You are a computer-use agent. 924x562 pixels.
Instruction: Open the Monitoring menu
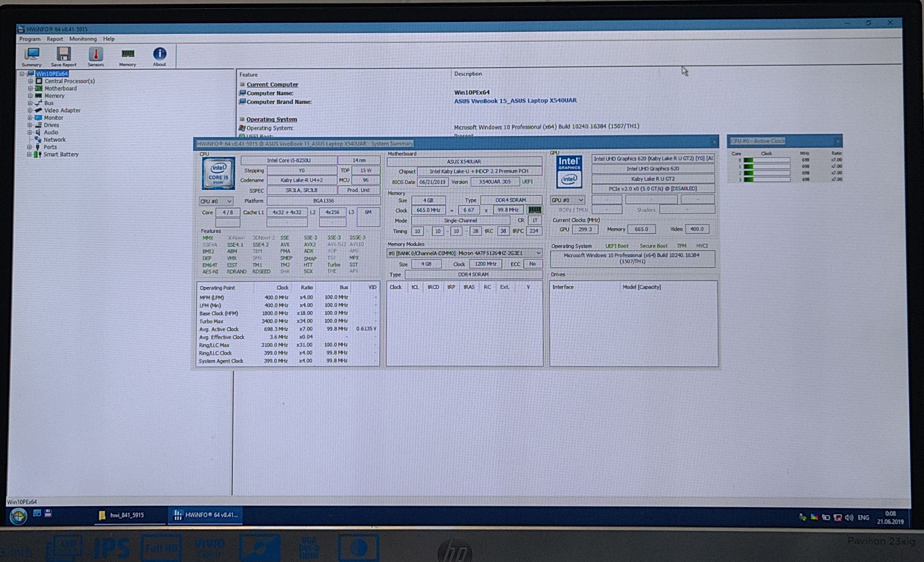83,39
